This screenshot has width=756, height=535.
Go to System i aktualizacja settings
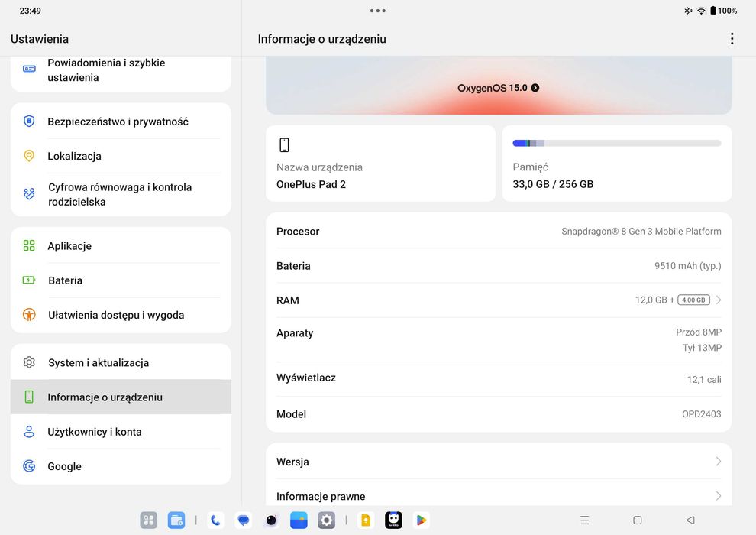tap(121, 362)
